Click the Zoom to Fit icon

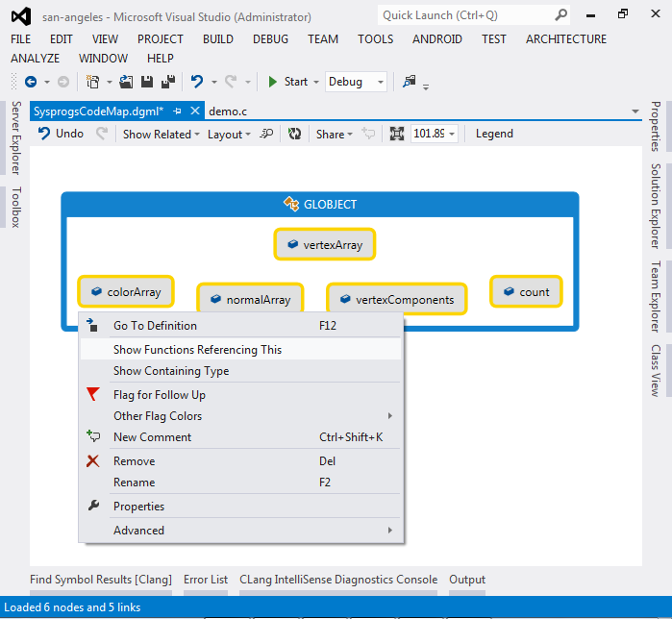[397, 134]
